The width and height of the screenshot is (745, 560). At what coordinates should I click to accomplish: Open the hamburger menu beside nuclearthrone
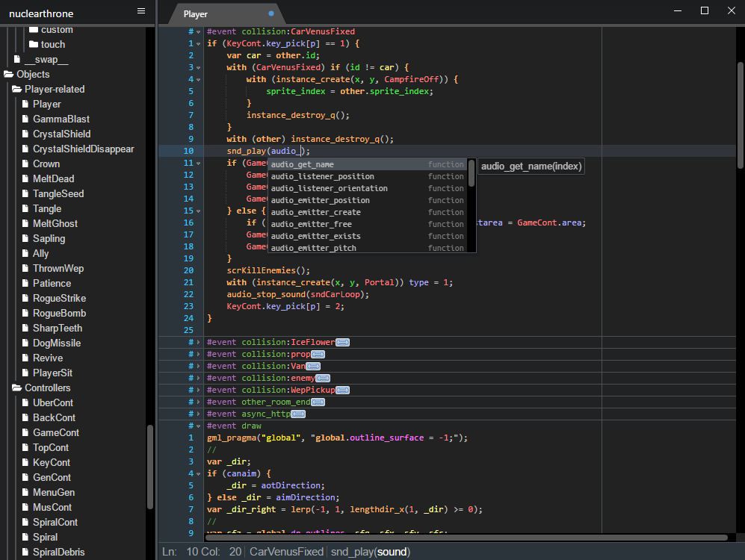click(x=141, y=11)
